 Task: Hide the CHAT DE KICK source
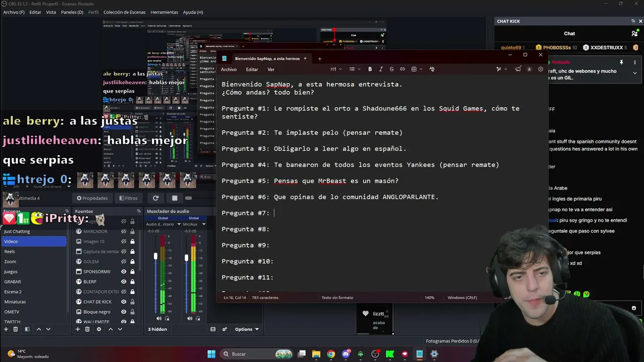[x=124, y=302]
